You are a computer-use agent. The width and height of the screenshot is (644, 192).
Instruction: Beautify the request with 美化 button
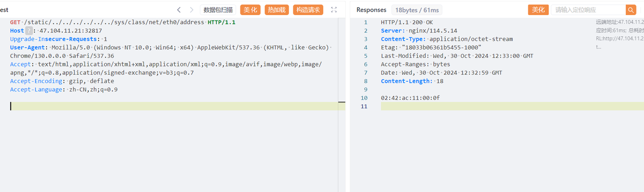coord(251,10)
